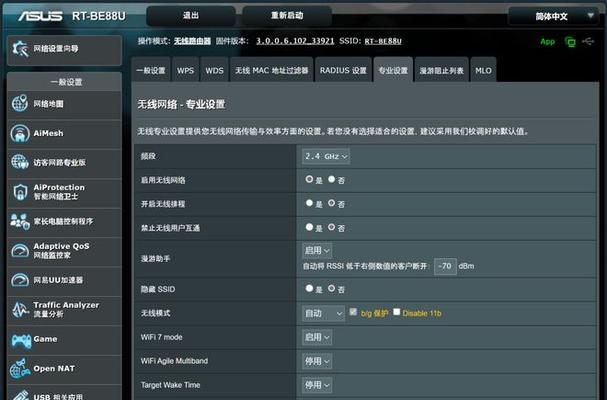Open the Open NAT icon
Screen dimensions: 607x400
pos(20,368)
